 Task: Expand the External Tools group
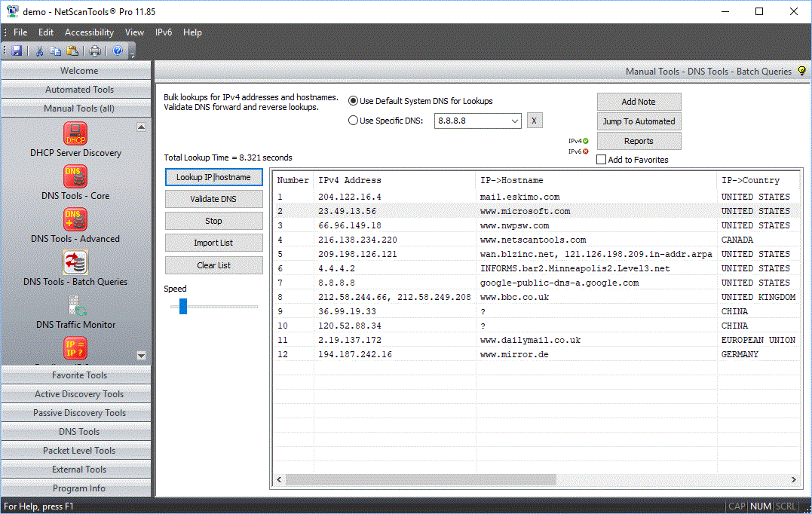[76, 470]
